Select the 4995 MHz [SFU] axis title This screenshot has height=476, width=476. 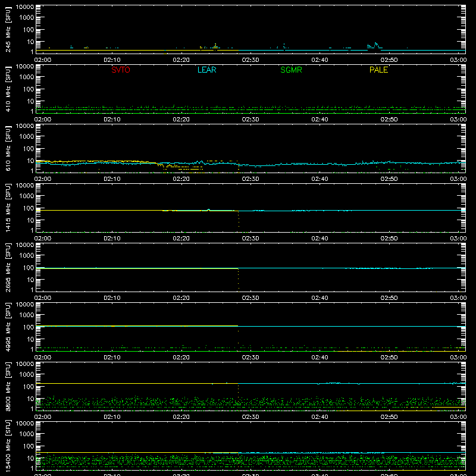coord(8,327)
